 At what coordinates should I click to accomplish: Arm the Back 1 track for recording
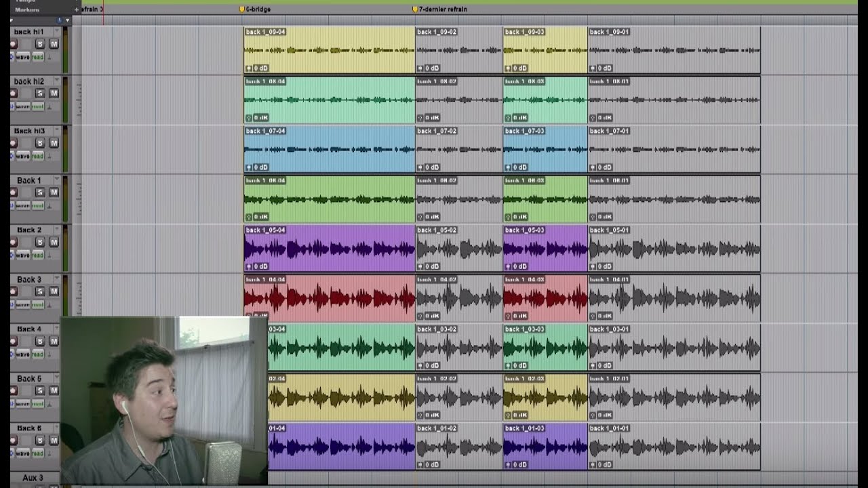pos(13,192)
